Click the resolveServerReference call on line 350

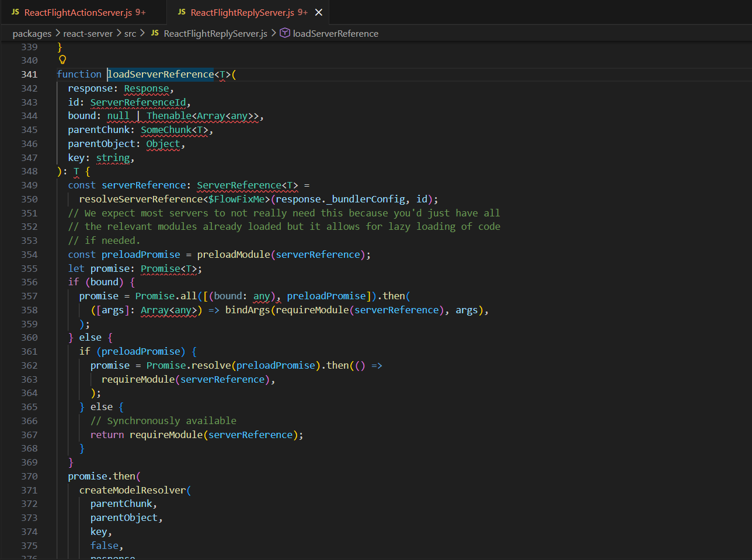pos(141,199)
